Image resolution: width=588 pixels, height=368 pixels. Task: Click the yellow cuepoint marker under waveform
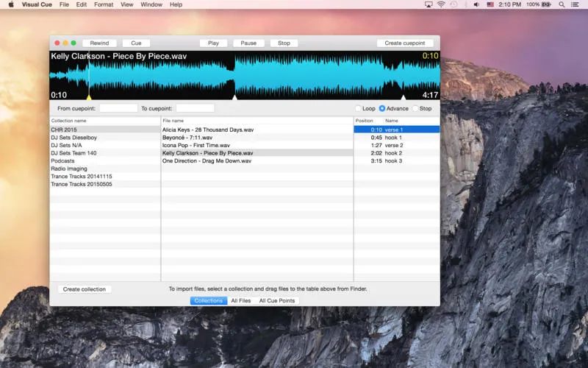point(89,97)
